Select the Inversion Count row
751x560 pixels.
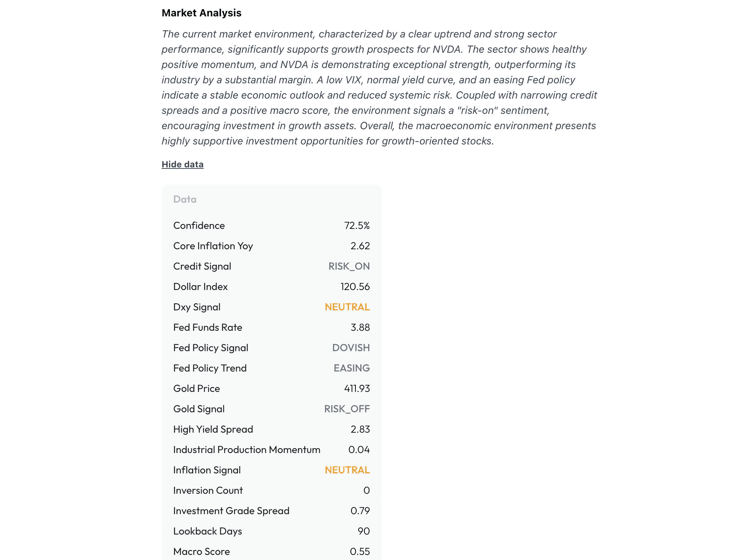point(208,490)
